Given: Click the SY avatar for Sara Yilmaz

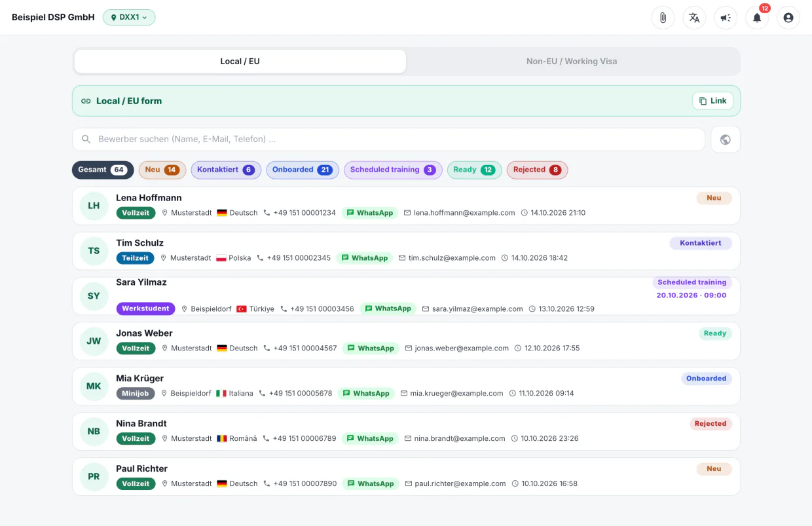Looking at the screenshot, I should [94, 296].
